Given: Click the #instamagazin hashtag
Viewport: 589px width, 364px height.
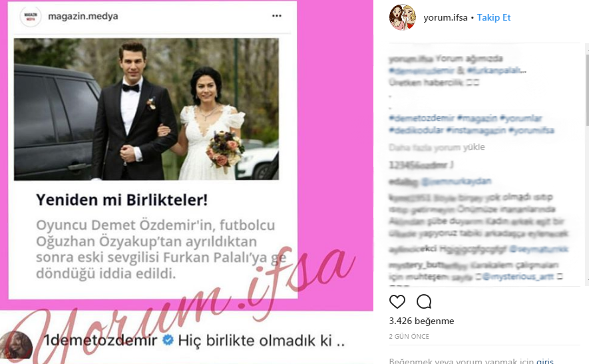Looking at the screenshot, I should [476, 130].
